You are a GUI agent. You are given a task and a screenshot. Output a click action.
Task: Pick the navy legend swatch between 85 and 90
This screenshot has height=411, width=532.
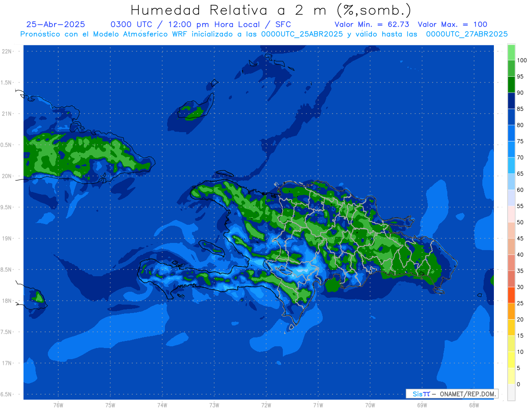click(511, 101)
